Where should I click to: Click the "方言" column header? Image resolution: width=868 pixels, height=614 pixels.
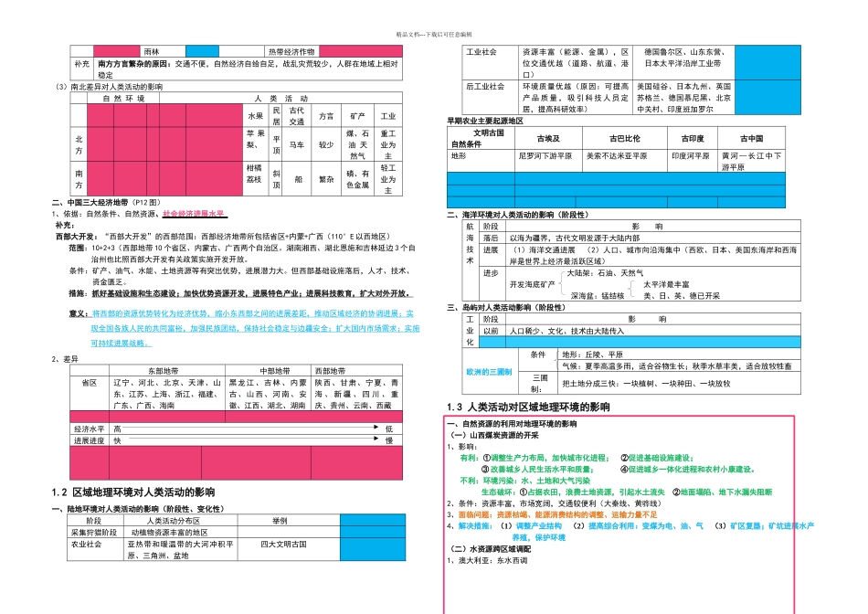coord(326,116)
